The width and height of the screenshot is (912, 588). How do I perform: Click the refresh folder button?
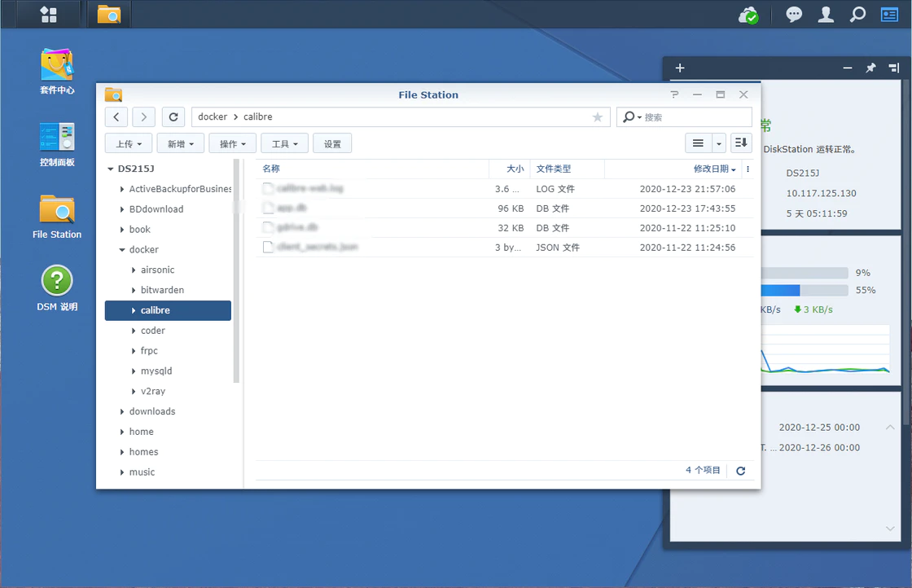click(x=173, y=117)
